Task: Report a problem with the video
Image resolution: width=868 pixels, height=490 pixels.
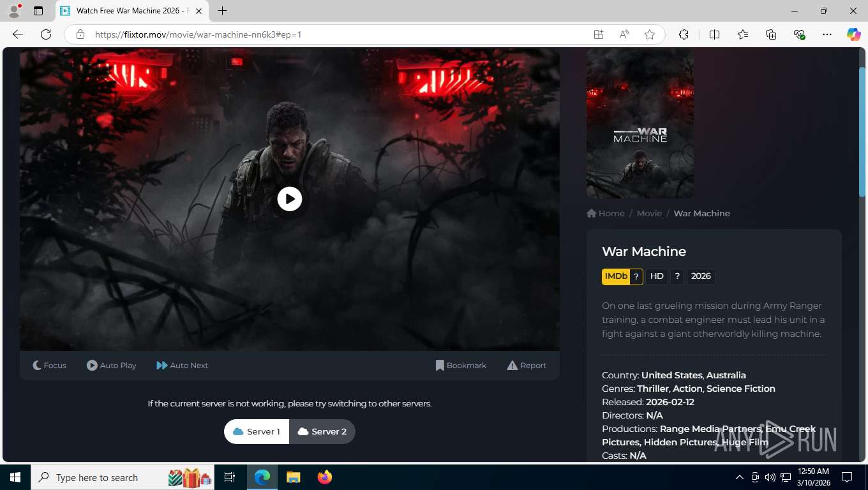Action: click(527, 366)
